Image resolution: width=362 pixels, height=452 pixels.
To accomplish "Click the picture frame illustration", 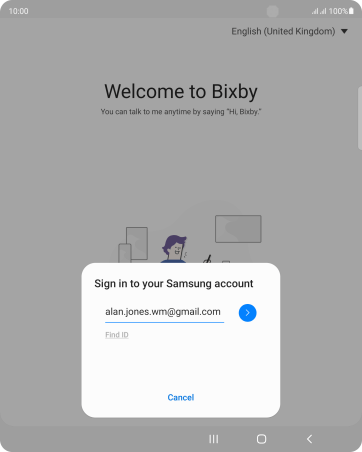I will click(137, 243).
